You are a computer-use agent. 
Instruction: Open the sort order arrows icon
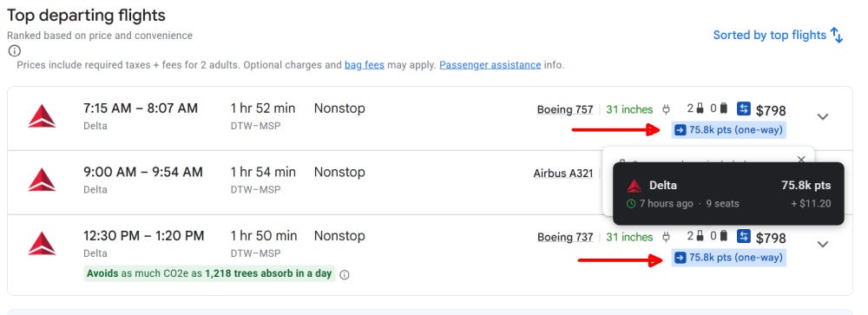837,36
